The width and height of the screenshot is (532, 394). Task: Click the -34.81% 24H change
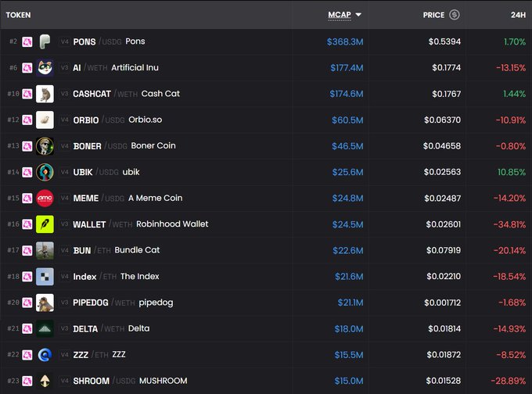509,224
